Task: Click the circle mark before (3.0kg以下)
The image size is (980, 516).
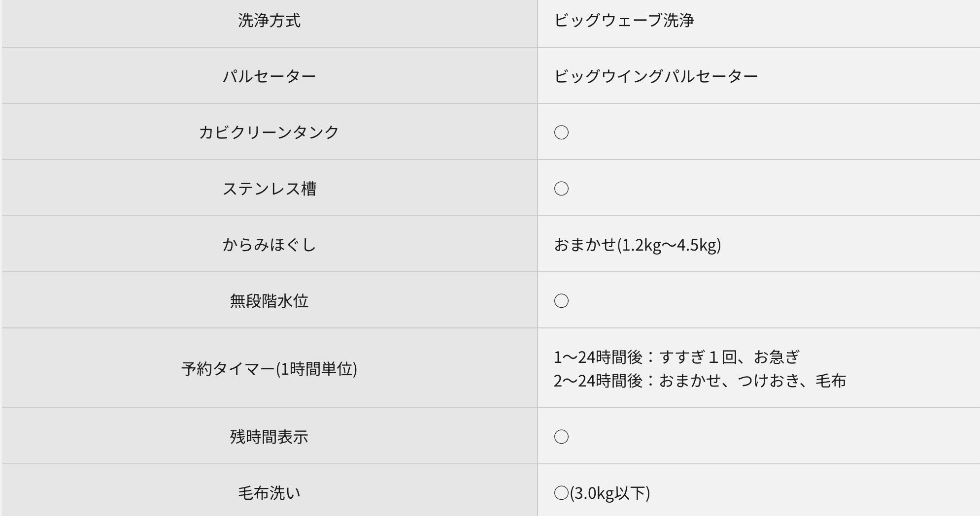Action: pyautogui.click(x=561, y=493)
